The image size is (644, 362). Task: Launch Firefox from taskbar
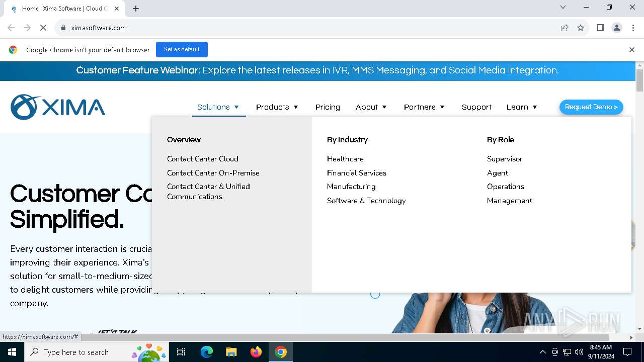pyautogui.click(x=256, y=352)
